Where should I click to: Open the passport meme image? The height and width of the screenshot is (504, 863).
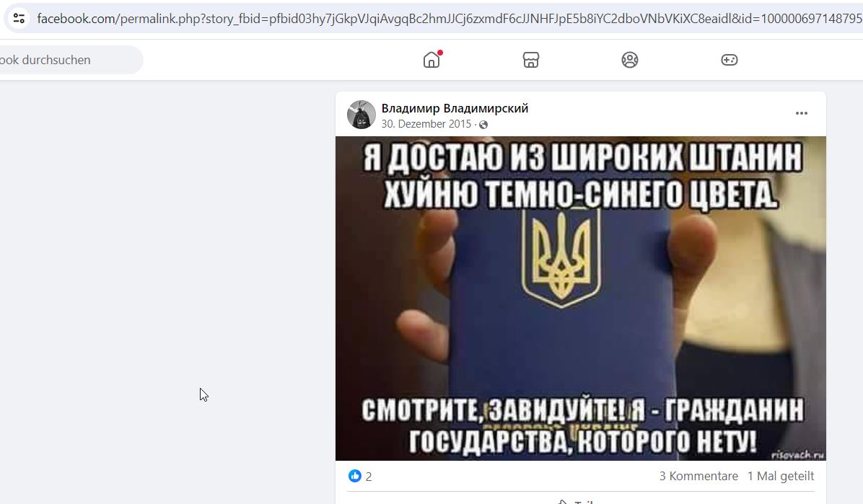(581, 299)
